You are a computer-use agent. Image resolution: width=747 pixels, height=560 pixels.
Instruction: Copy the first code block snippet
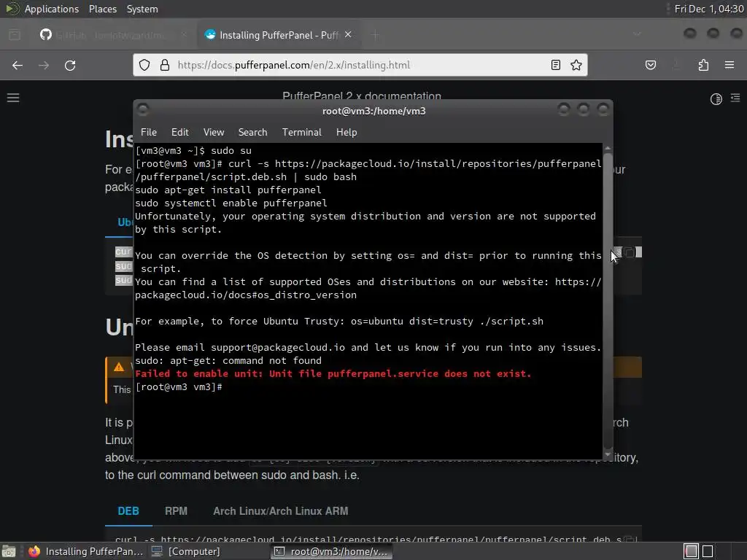coord(630,252)
